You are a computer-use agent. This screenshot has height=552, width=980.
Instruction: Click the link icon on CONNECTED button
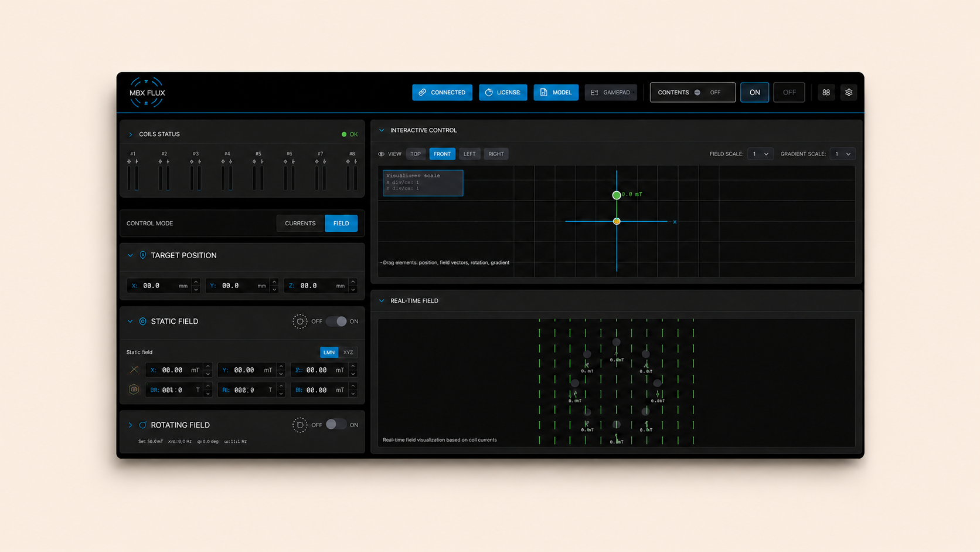coord(423,93)
